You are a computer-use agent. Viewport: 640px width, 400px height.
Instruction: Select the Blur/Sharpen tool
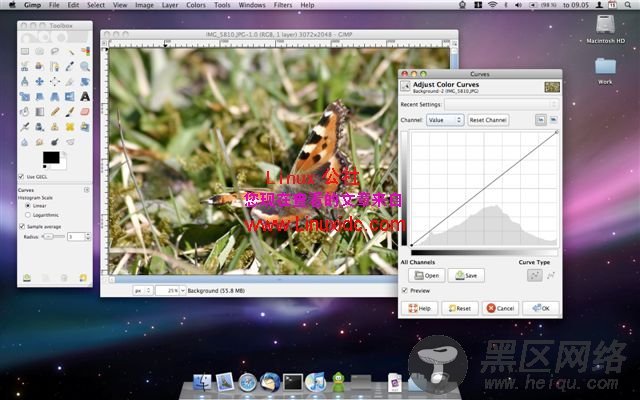click(x=25, y=142)
